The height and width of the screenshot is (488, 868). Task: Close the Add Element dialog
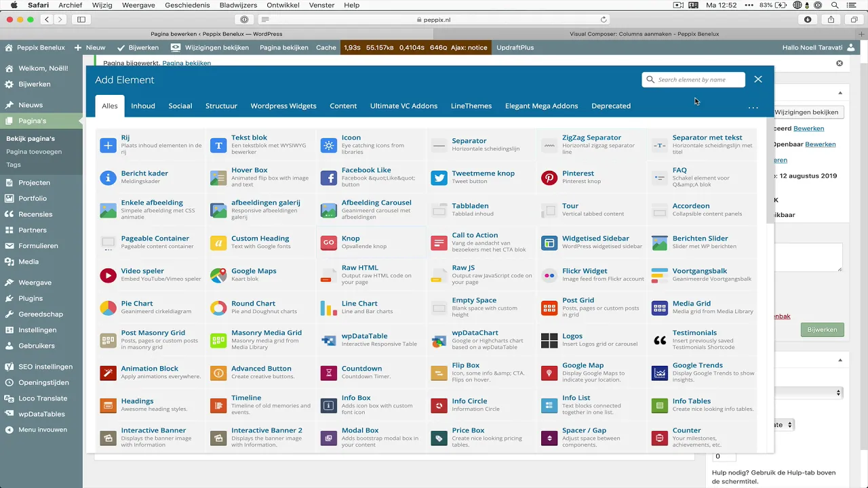click(x=758, y=79)
